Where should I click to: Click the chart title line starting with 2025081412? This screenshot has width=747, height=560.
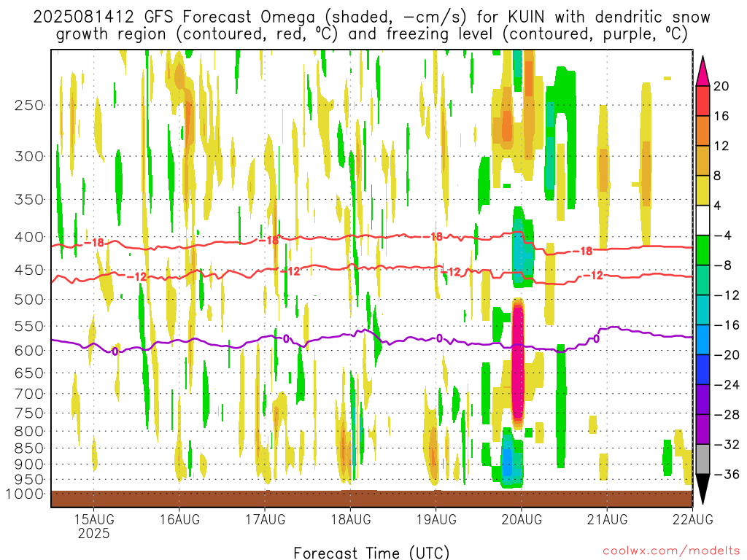(x=371, y=17)
